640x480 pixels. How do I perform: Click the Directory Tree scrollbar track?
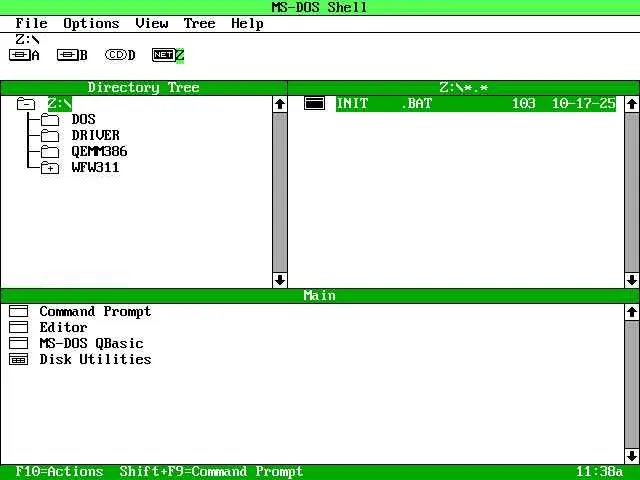point(280,192)
